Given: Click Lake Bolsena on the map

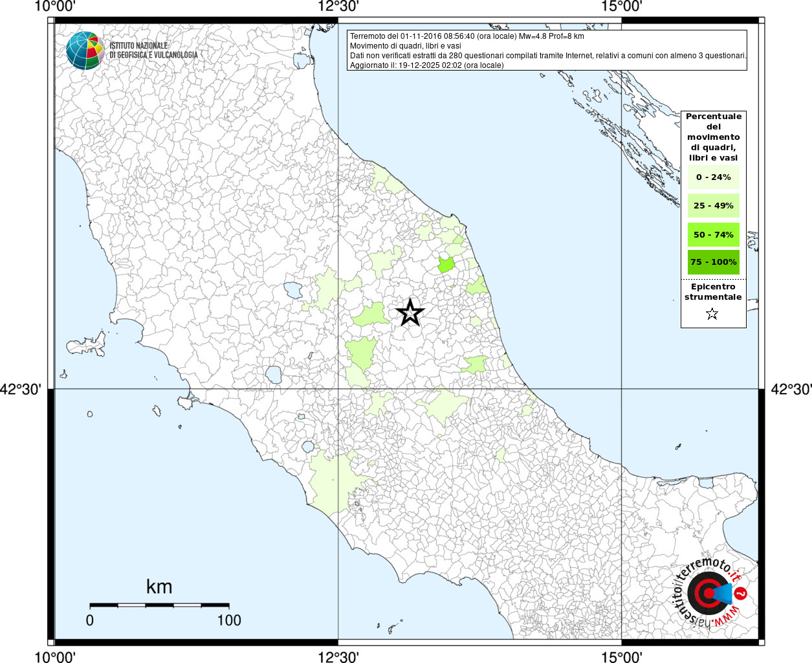Looking at the screenshot, I should 274,374.
